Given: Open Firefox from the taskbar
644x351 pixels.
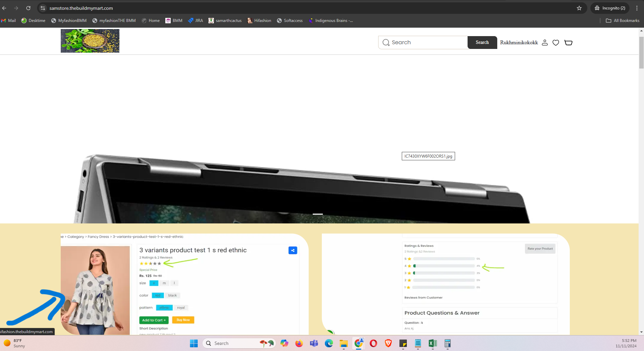Looking at the screenshot, I should click(x=299, y=343).
